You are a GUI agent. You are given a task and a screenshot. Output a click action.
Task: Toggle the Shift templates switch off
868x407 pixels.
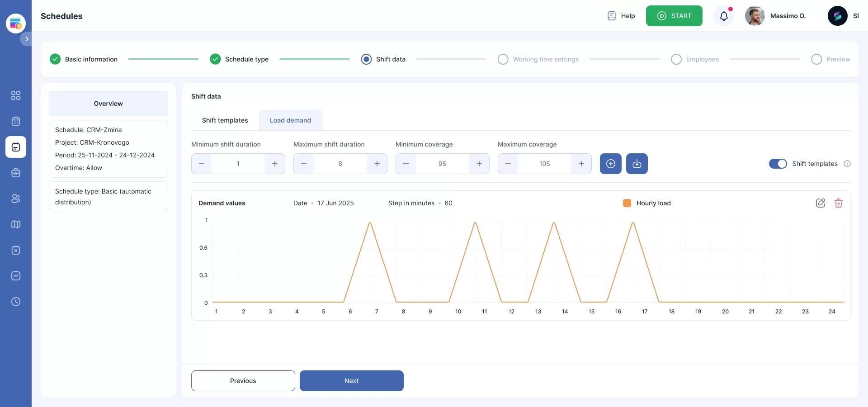tap(778, 164)
